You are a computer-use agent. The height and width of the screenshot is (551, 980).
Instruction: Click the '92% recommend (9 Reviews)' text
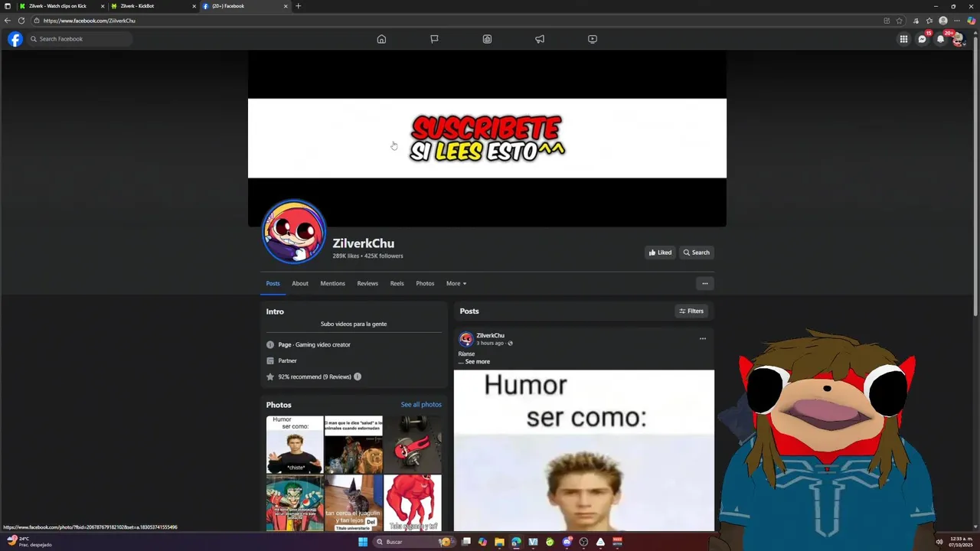pos(315,377)
